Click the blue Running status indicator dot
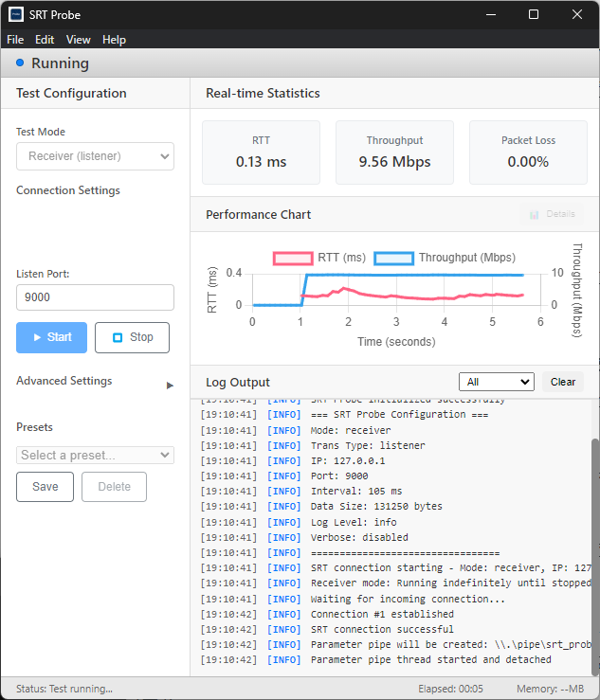This screenshot has width=600, height=700. (x=20, y=63)
